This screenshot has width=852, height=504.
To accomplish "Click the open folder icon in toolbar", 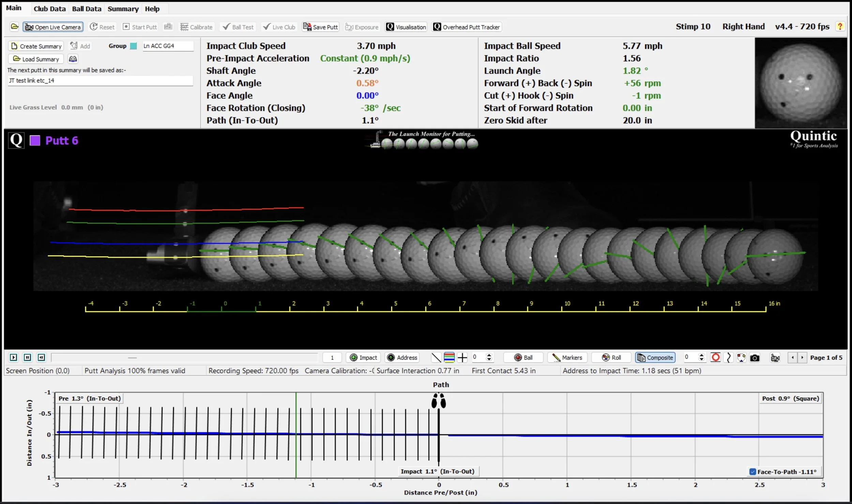I will [x=14, y=27].
